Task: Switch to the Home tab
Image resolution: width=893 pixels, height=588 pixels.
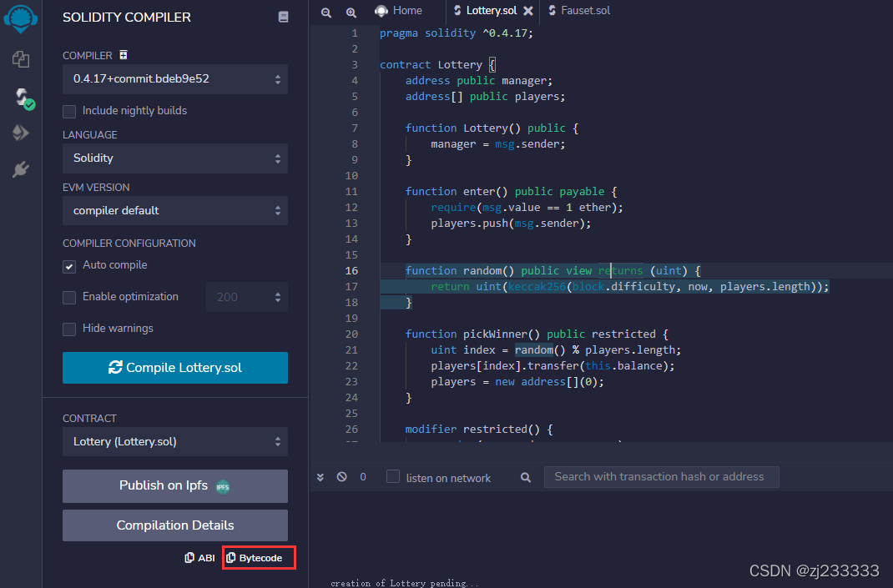Action: click(x=399, y=10)
